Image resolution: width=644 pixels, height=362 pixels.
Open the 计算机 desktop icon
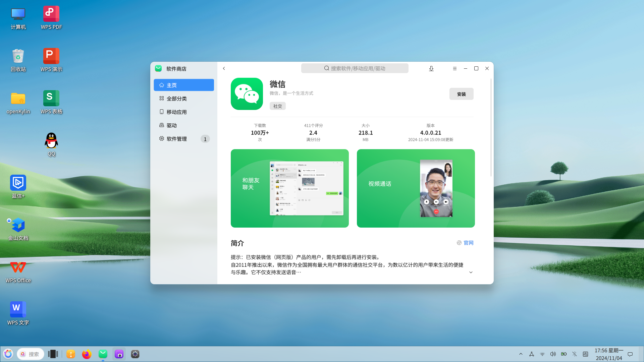[x=18, y=18]
